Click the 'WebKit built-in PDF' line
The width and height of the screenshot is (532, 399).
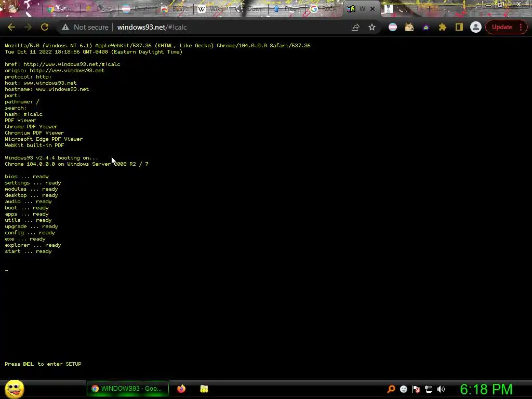tap(34, 145)
